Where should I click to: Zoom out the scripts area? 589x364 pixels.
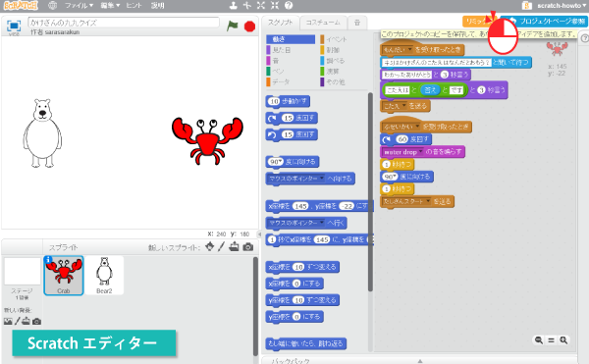[539, 340]
